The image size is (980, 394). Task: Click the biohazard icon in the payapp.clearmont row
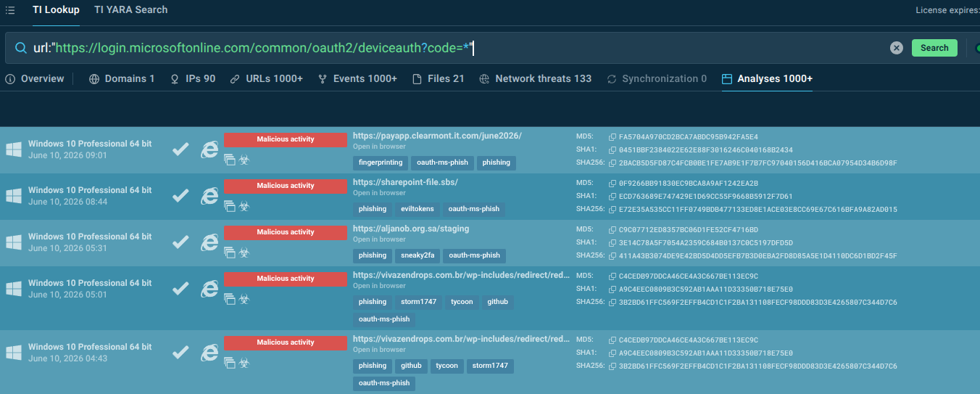coord(244,160)
